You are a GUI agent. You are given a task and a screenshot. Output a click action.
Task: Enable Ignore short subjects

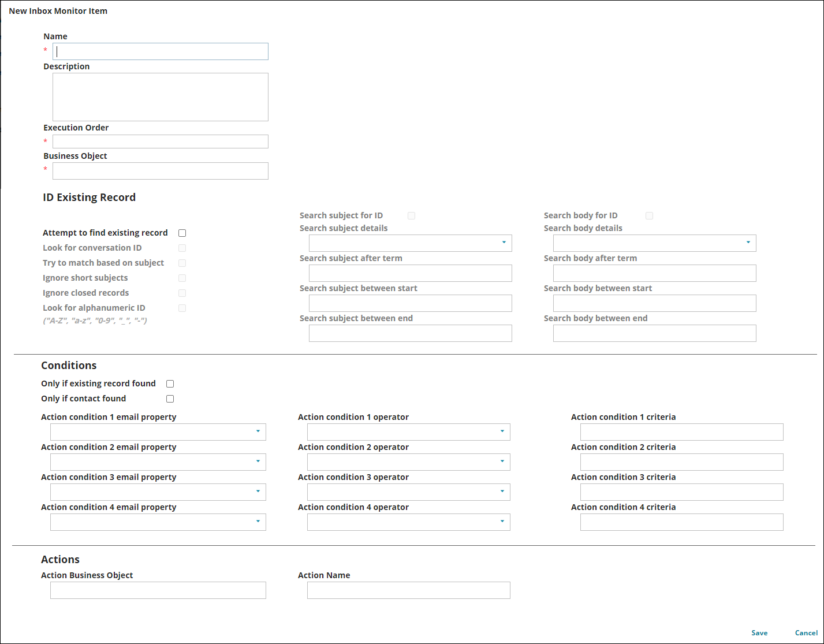point(182,278)
